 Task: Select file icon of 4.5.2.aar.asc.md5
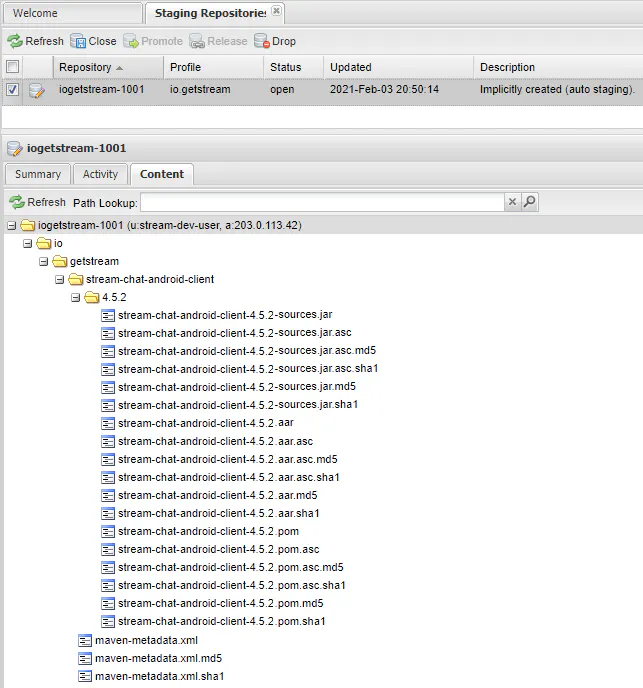coord(108,460)
